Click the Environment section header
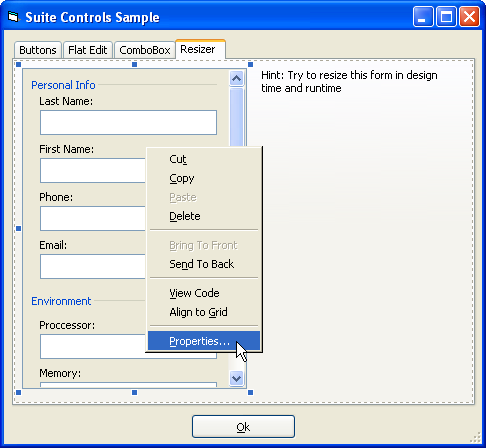The width and height of the screenshot is (486, 448). click(x=61, y=301)
